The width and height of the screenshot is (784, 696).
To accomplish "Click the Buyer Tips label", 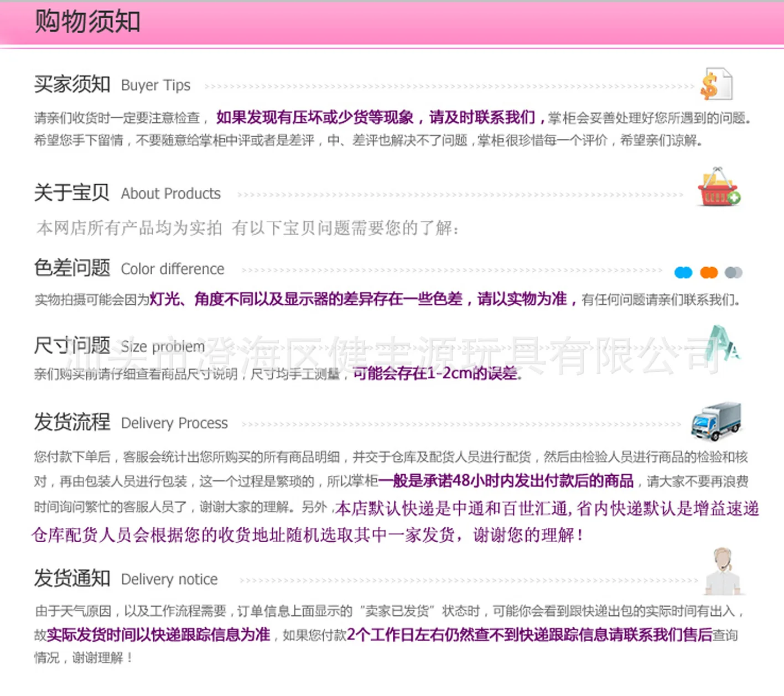I will click(155, 85).
